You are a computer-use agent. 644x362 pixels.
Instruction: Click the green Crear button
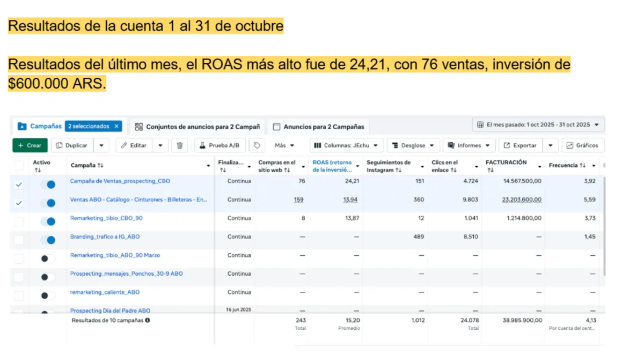[x=30, y=145]
